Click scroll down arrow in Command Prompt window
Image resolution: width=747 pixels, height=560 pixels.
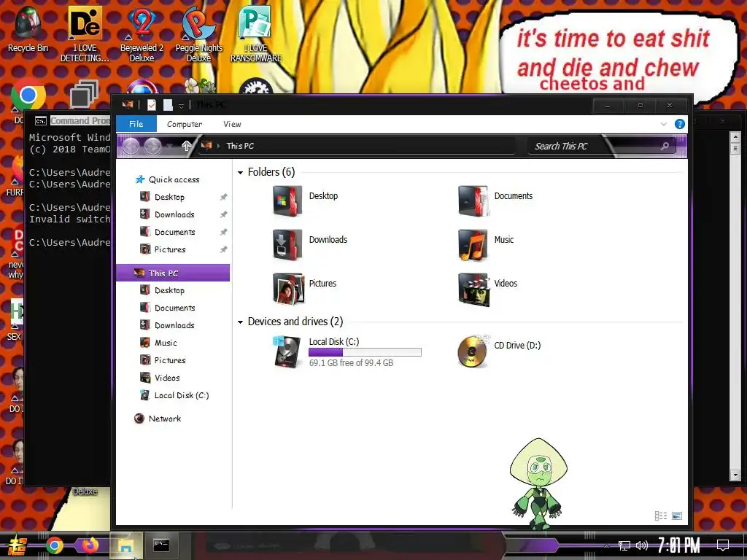coord(735,475)
